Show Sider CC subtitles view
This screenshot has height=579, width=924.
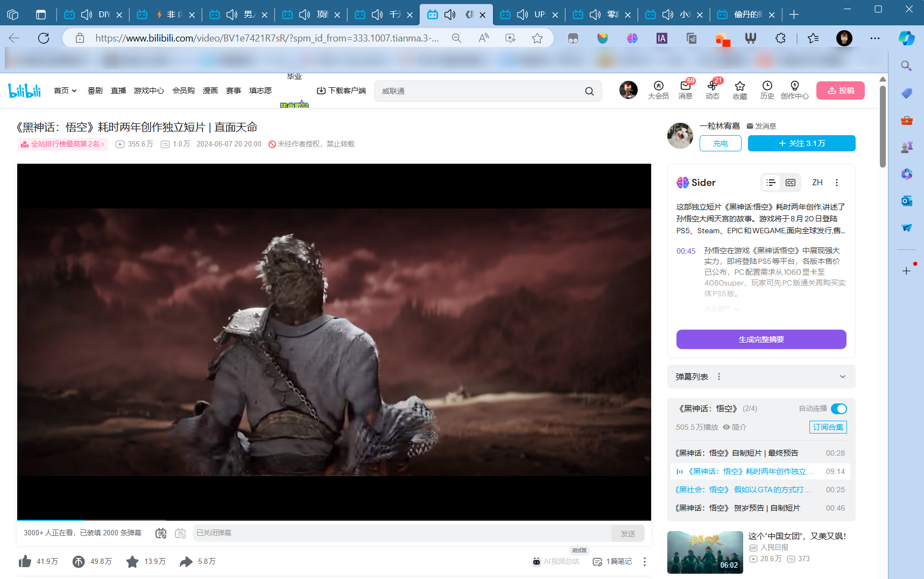point(791,183)
